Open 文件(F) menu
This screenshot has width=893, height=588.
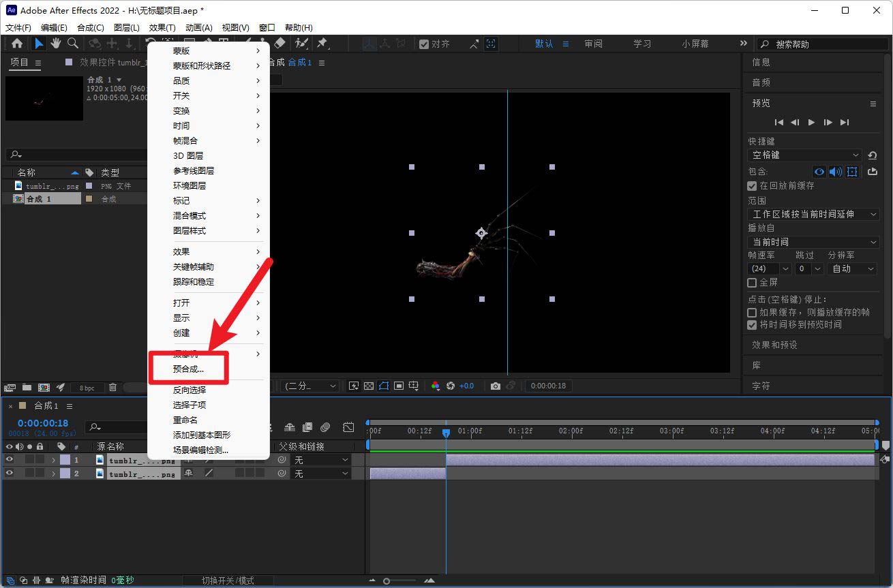[18, 27]
